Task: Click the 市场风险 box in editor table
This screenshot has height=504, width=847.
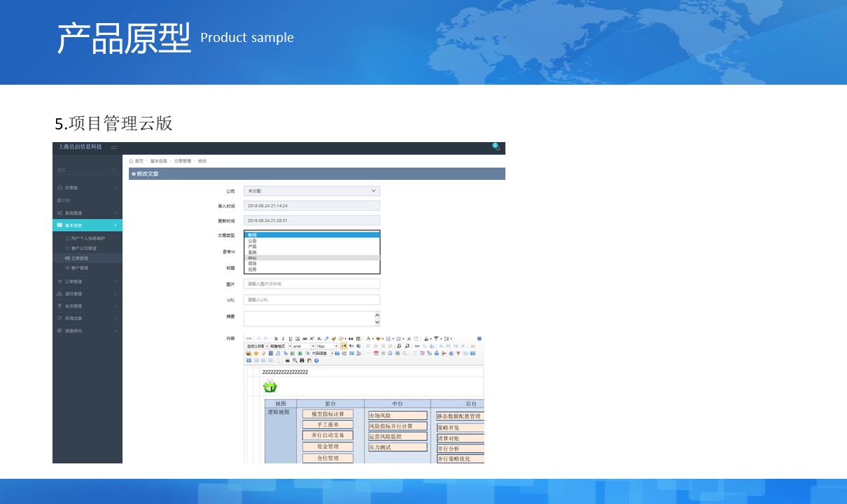Action: coord(398,416)
